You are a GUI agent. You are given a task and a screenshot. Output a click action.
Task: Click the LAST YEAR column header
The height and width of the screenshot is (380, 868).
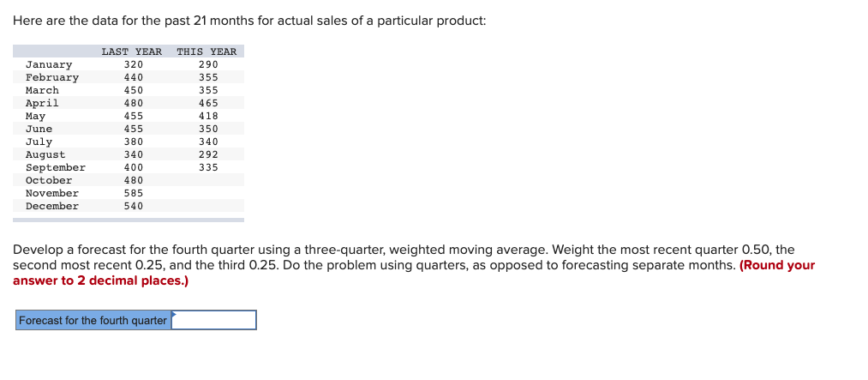(x=131, y=51)
